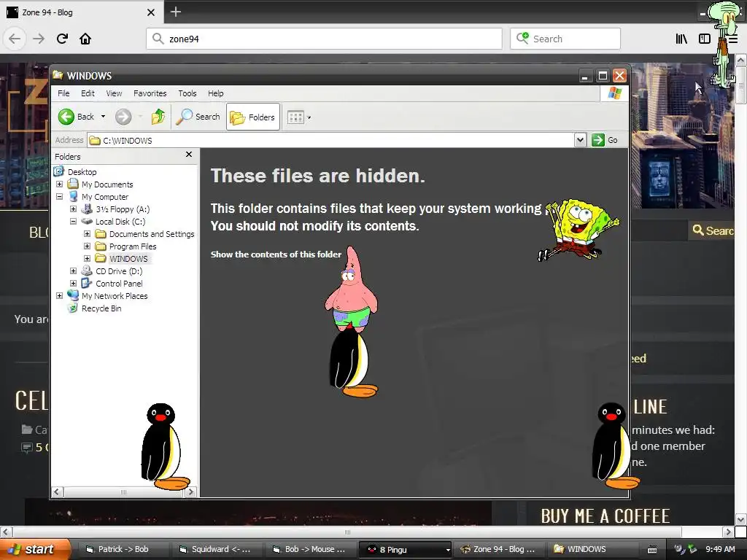Switch to Squidward taskbar item
The image size is (747, 560).
tap(216, 549)
